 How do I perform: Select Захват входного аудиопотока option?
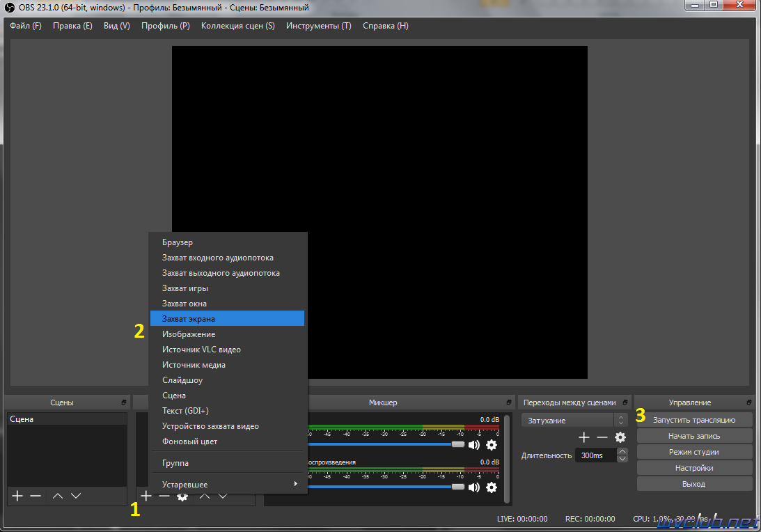[x=227, y=258]
